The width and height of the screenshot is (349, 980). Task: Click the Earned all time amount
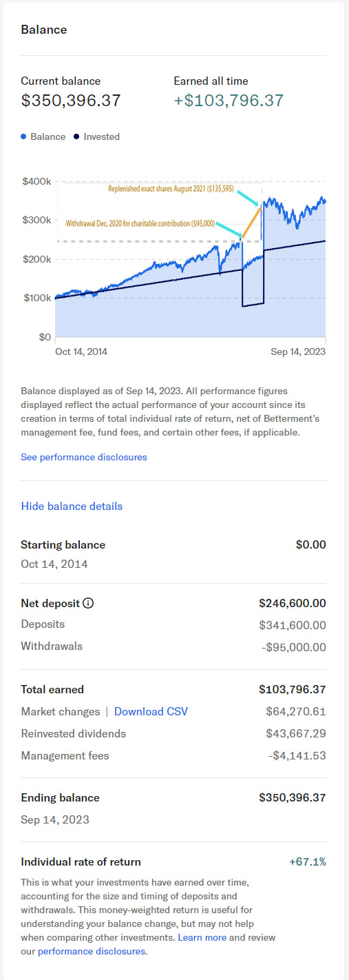[229, 101]
